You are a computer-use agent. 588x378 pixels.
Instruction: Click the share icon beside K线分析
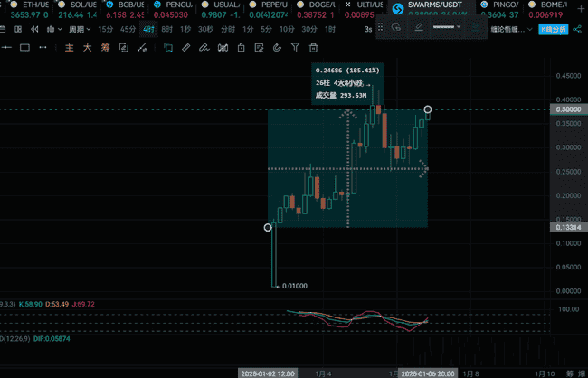tap(577, 29)
